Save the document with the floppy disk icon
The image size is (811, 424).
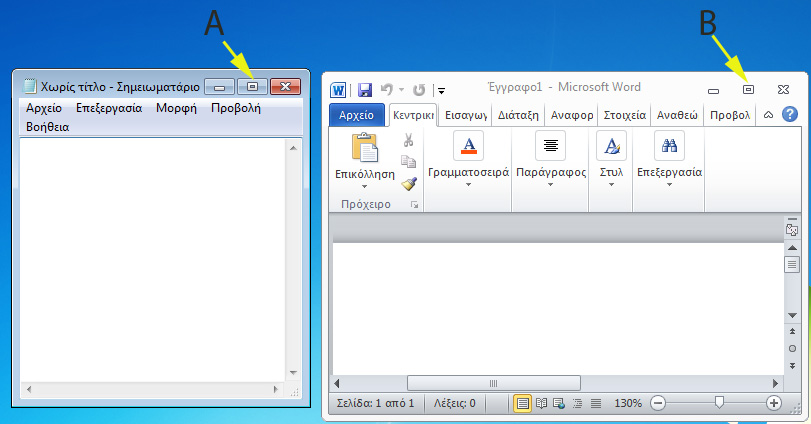tap(365, 90)
